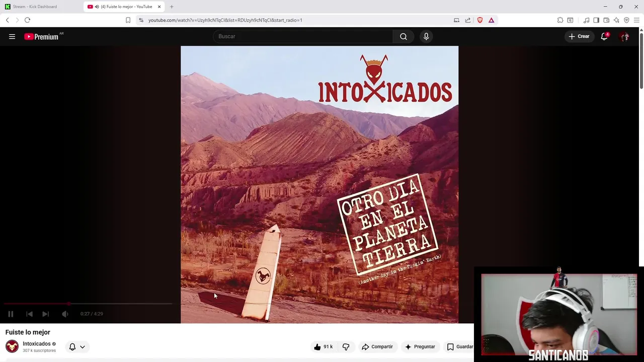
Task: Open Brave Rewards triangle icon
Action: point(492,20)
